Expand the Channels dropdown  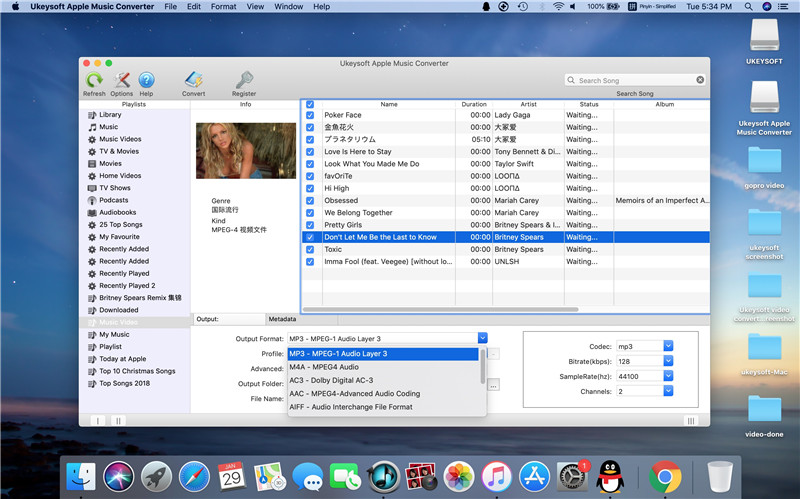tap(668, 391)
